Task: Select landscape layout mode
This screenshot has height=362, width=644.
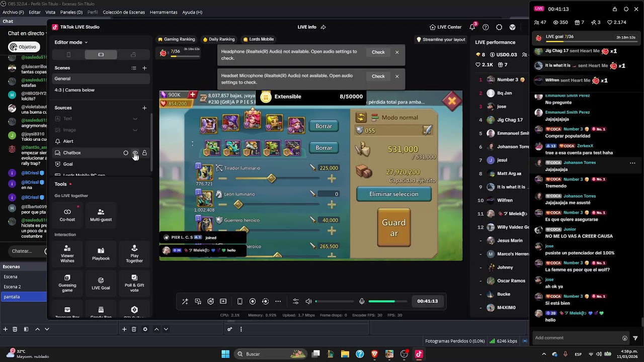Action: 101,55
